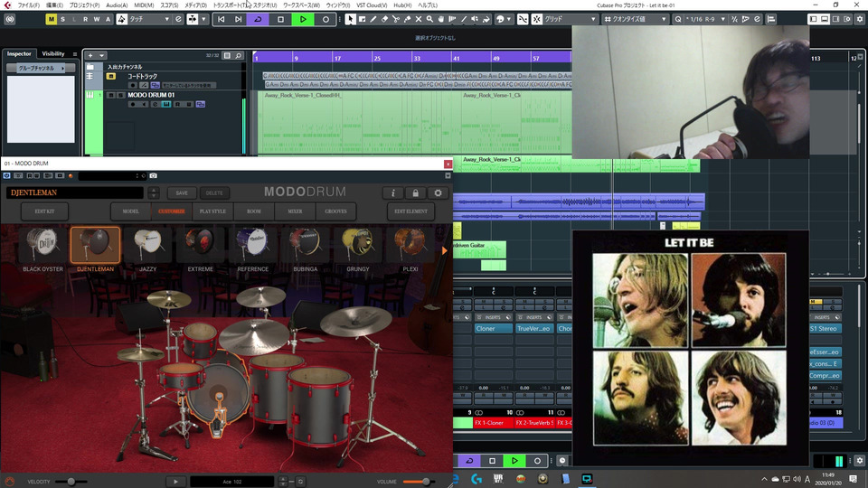
Task: Toggle MODO DRUM plugin power button
Action: (6, 175)
